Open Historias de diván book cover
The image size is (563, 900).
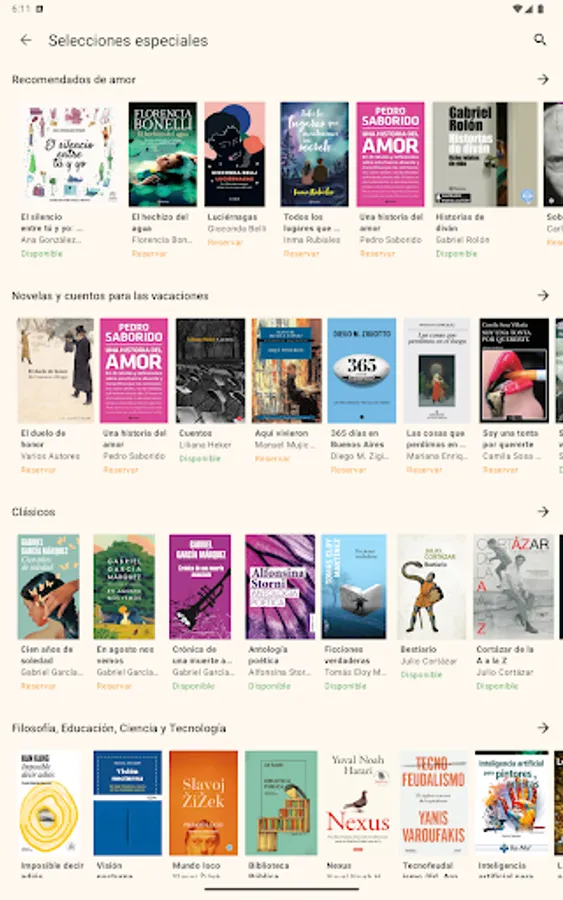(485, 154)
